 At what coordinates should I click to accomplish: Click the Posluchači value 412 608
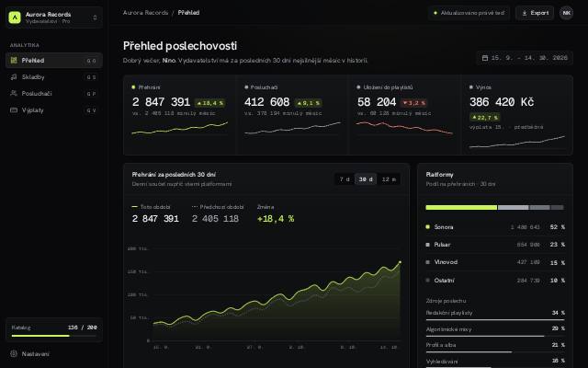[x=267, y=102]
